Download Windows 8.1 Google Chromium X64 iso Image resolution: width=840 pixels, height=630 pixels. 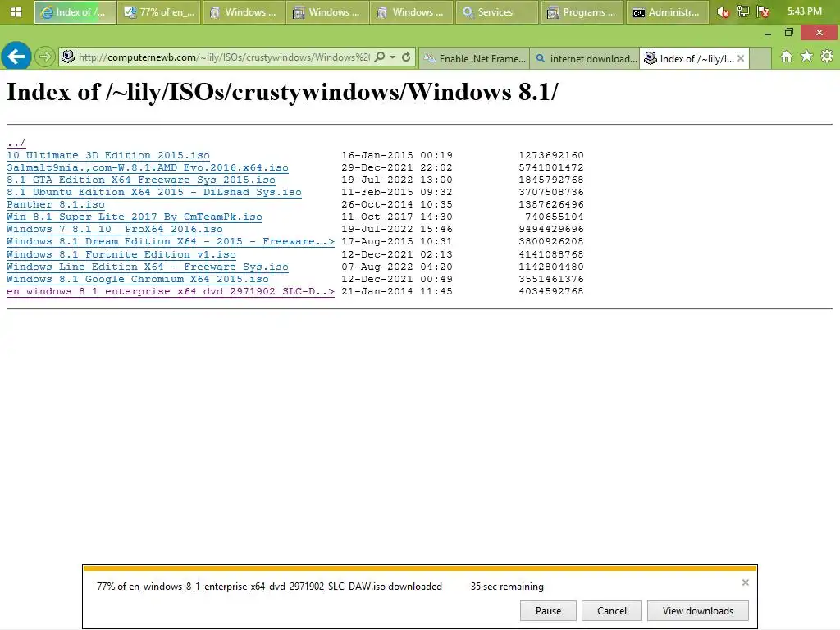[138, 279]
